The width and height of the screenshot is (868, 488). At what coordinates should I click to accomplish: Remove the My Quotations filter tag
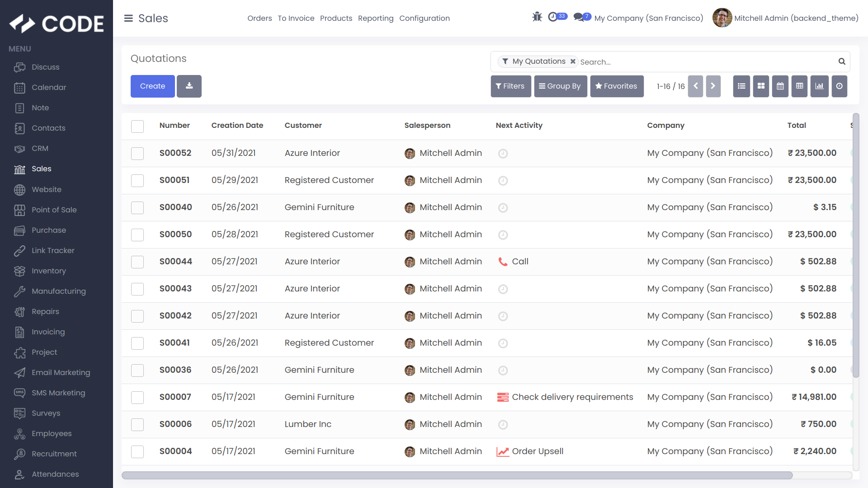(573, 61)
